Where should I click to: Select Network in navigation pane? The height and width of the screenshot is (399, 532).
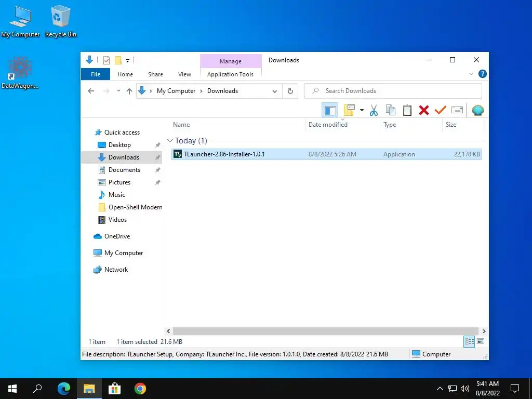[x=116, y=270]
